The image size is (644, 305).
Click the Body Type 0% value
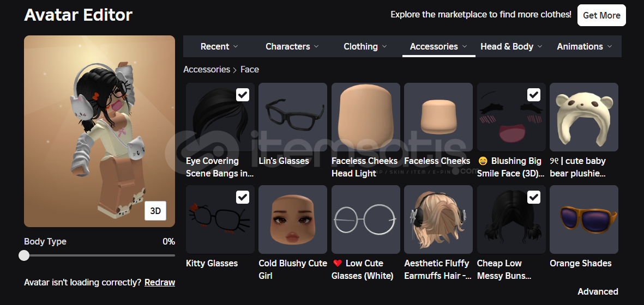(169, 241)
